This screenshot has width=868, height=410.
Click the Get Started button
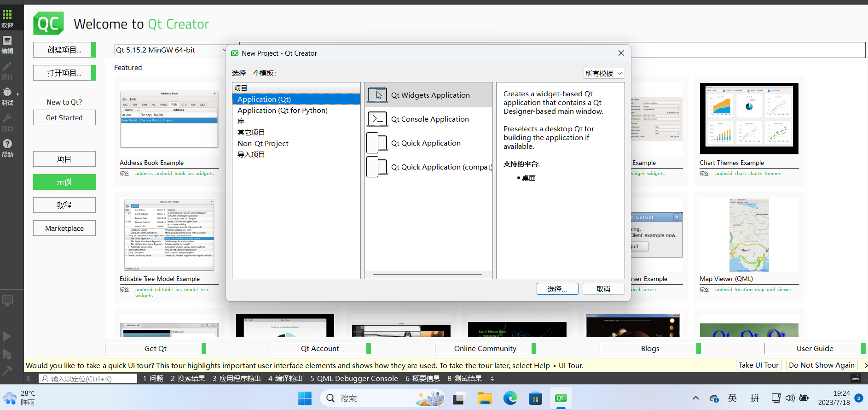coord(64,117)
